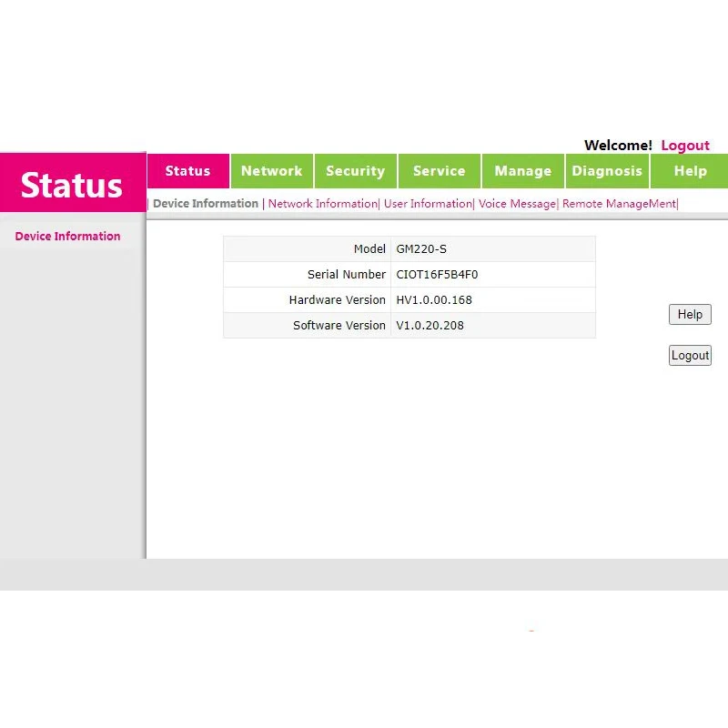Click the Serial Number label
Viewport: 728px width, 728px height.
coord(347,275)
